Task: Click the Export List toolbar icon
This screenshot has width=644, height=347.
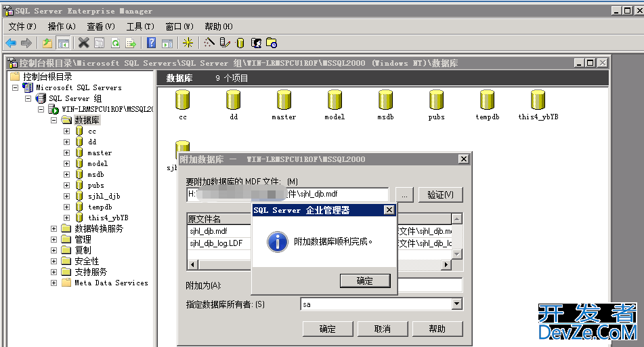Action: [131, 43]
